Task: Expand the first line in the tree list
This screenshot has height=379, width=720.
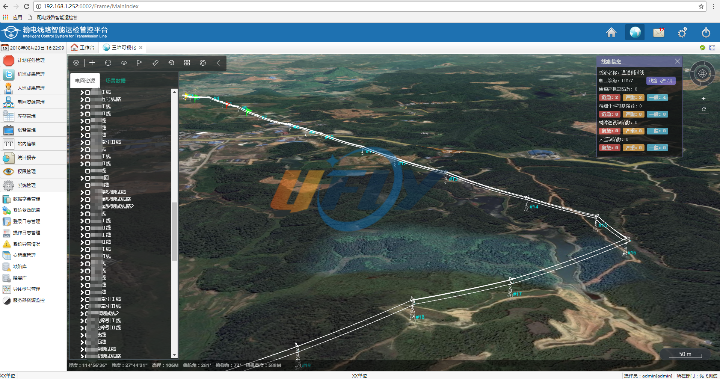Action: [x=82, y=92]
